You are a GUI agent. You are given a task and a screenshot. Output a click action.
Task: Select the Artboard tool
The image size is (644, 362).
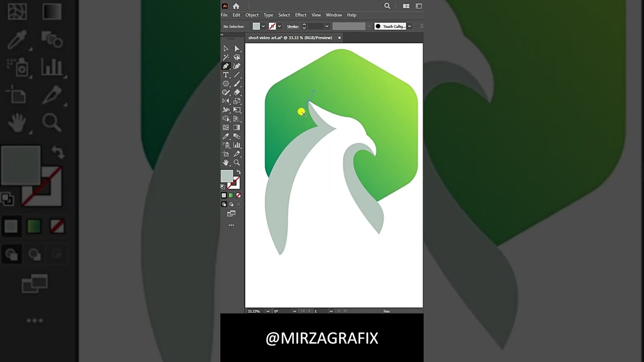pos(226,154)
